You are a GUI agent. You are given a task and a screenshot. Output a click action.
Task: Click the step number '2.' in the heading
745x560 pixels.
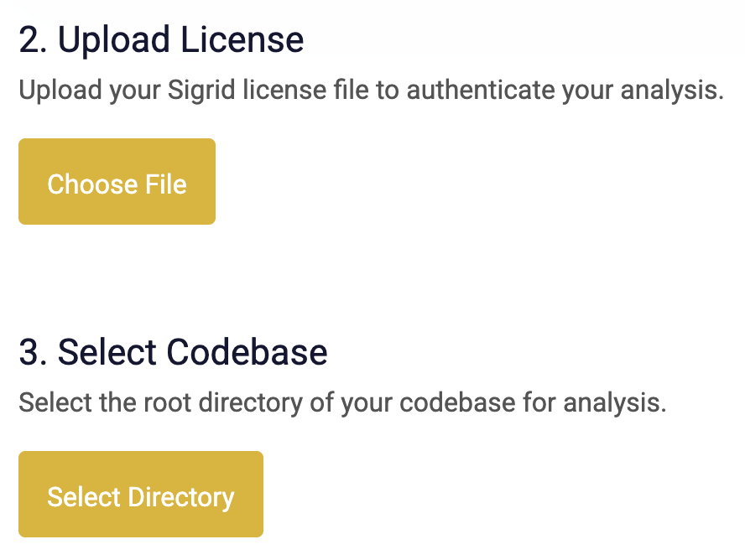34,39
